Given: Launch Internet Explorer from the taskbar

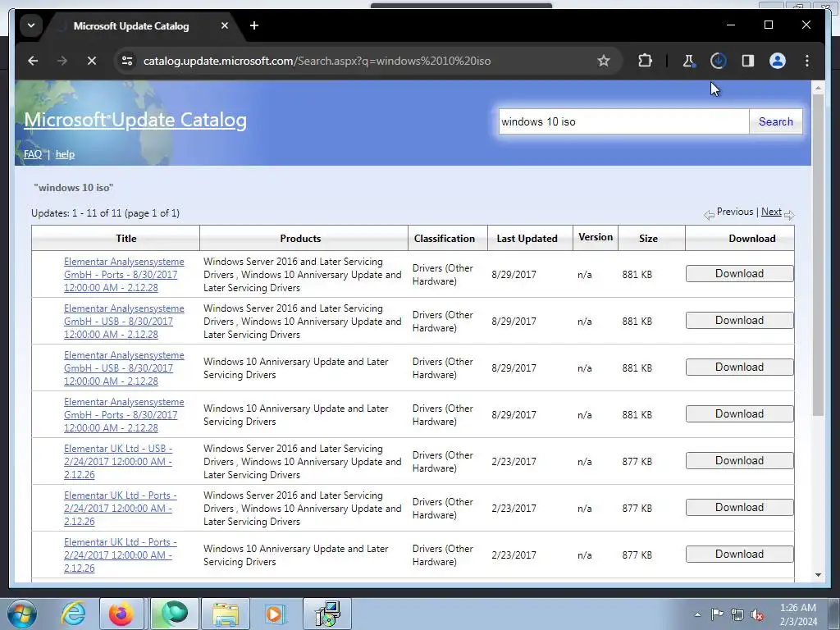Looking at the screenshot, I should [x=73, y=614].
